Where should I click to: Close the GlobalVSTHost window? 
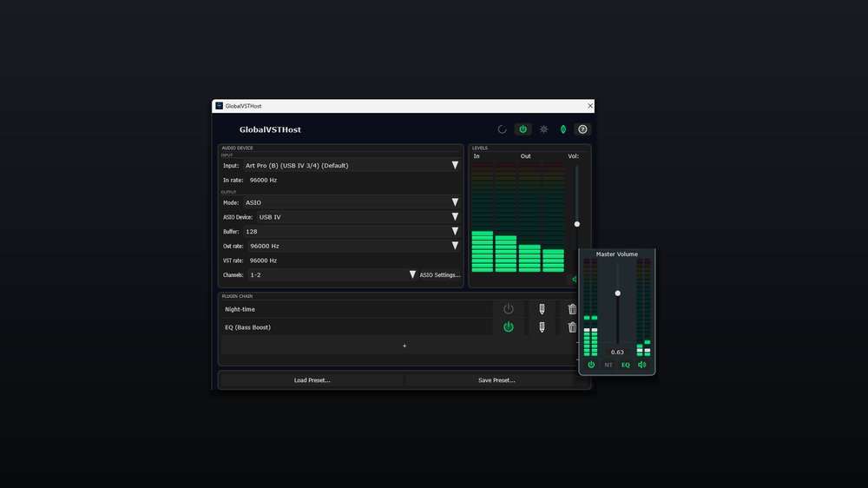coord(590,106)
